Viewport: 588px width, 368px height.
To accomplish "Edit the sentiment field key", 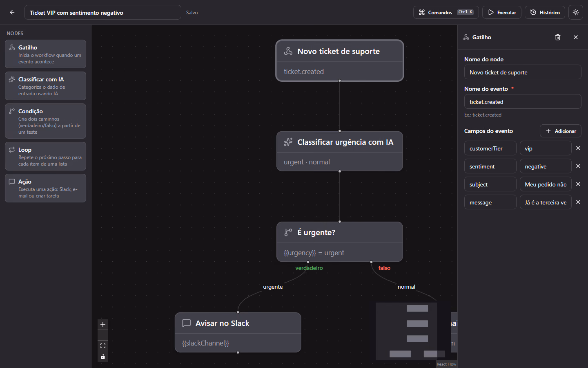I will click(490, 166).
